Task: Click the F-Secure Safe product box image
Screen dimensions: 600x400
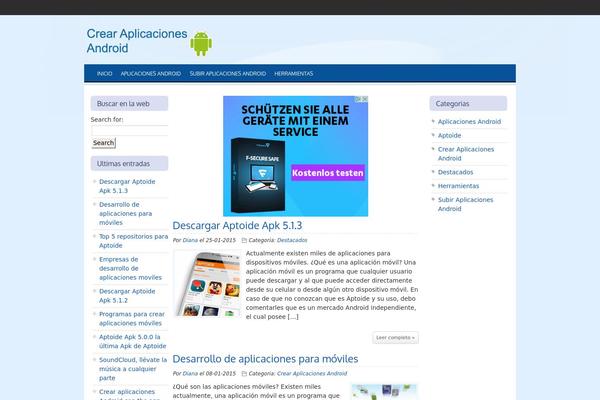Action: [258, 175]
